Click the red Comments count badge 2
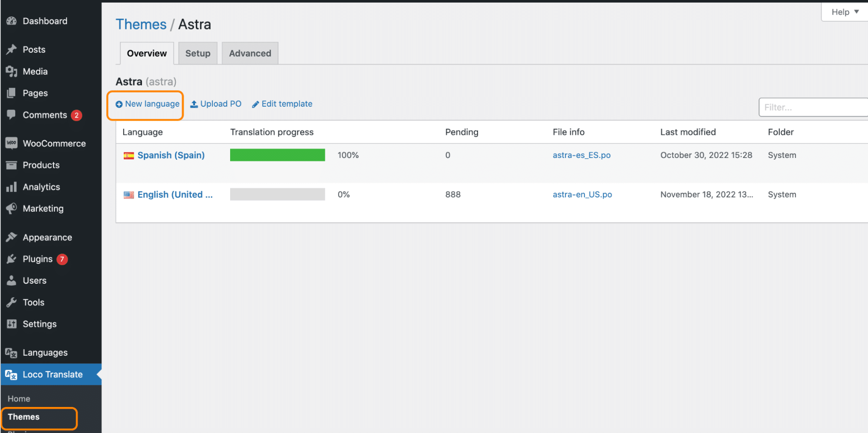This screenshot has width=868, height=433. pos(76,115)
